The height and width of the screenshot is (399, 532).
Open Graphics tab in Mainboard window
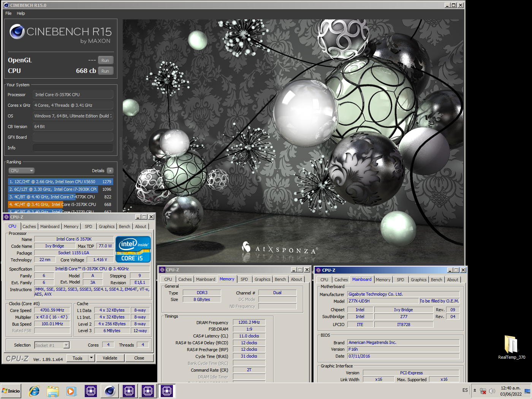point(419,280)
